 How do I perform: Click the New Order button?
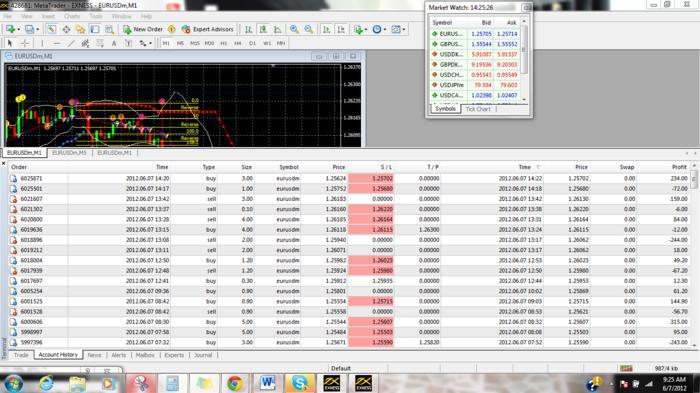coord(143,29)
